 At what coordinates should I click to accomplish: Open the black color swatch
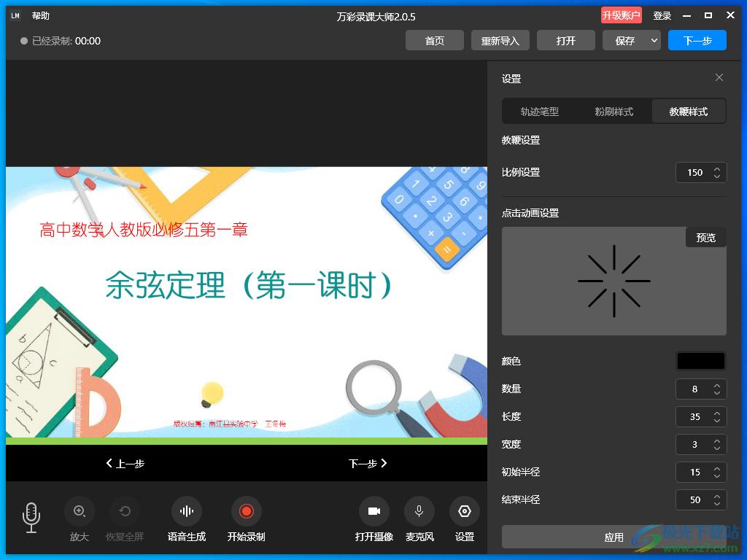click(701, 361)
